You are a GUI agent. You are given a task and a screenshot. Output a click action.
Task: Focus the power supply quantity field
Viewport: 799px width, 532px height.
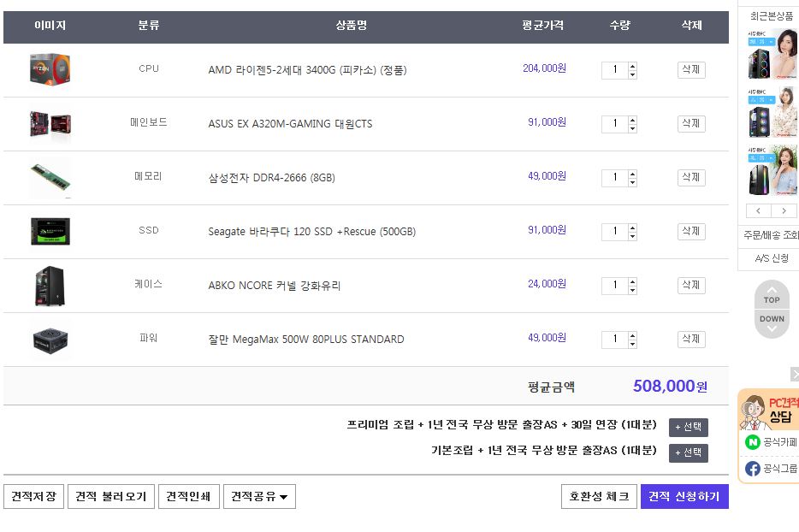pyautogui.click(x=614, y=340)
